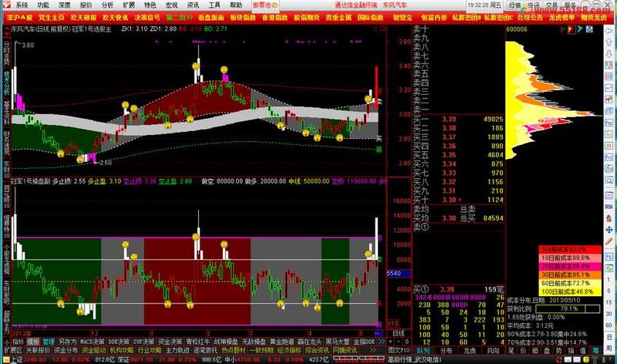The image size is (617, 364).
Task: Click the stock code 600006 label
Action: pos(517,29)
